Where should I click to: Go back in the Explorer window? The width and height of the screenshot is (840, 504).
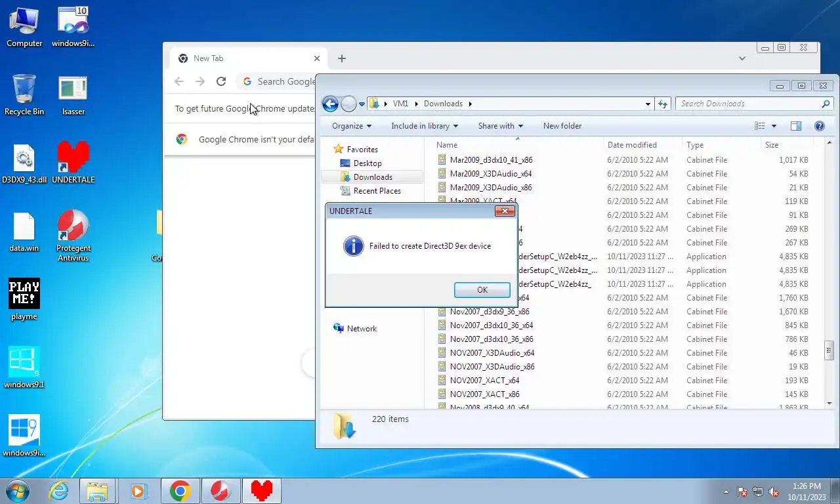pyautogui.click(x=330, y=104)
